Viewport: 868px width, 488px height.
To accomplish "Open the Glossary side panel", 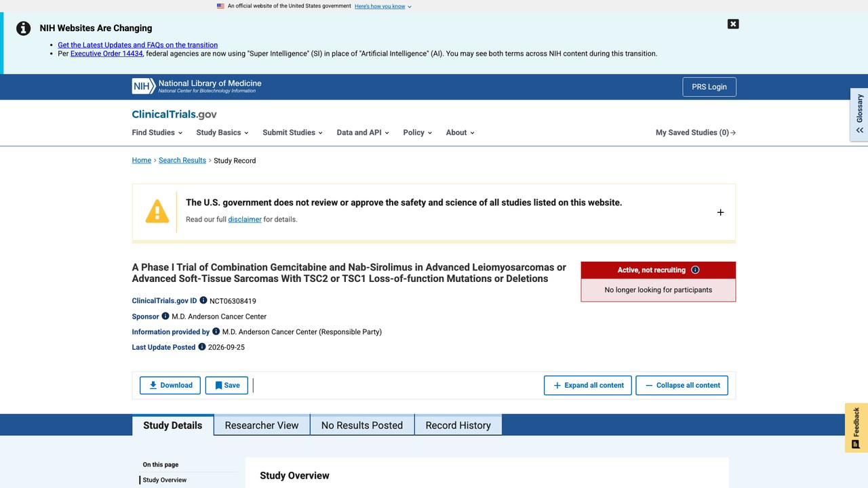I will pyautogui.click(x=859, y=115).
